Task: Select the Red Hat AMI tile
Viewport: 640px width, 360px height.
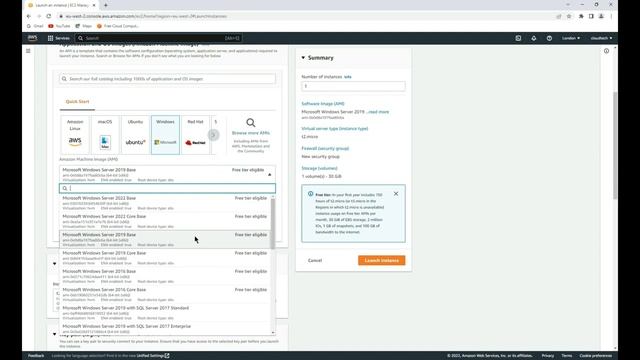Action: (x=196, y=135)
